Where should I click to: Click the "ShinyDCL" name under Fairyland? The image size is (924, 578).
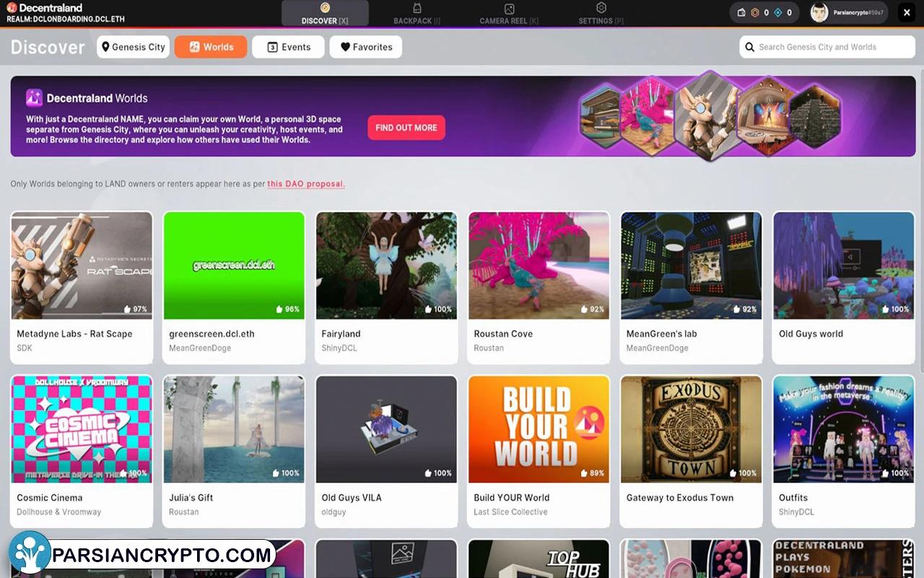coord(339,348)
